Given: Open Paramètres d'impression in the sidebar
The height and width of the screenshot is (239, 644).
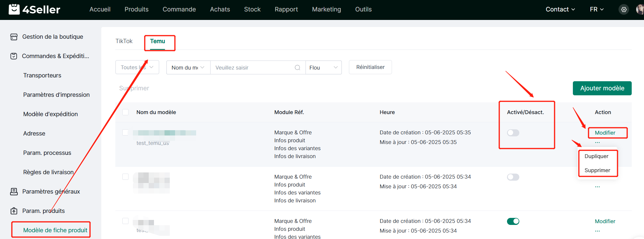Looking at the screenshot, I should [x=56, y=95].
